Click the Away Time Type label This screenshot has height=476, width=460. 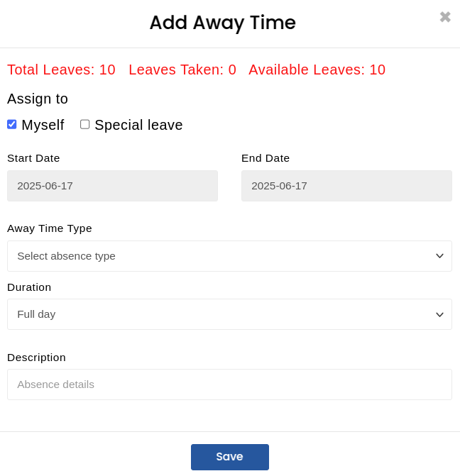(x=50, y=228)
